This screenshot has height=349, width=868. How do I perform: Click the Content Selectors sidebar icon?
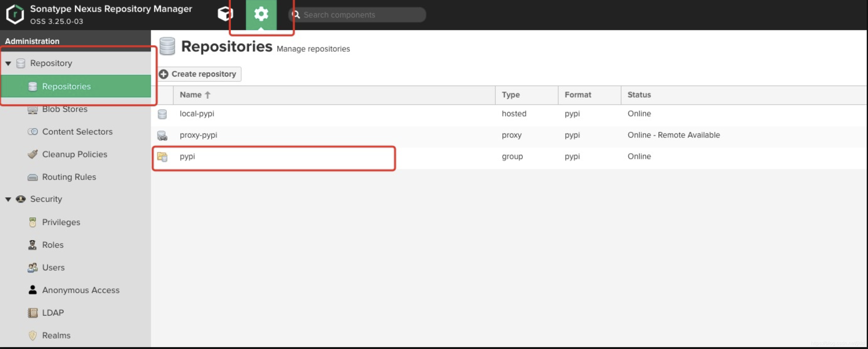pyautogui.click(x=32, y=132)
